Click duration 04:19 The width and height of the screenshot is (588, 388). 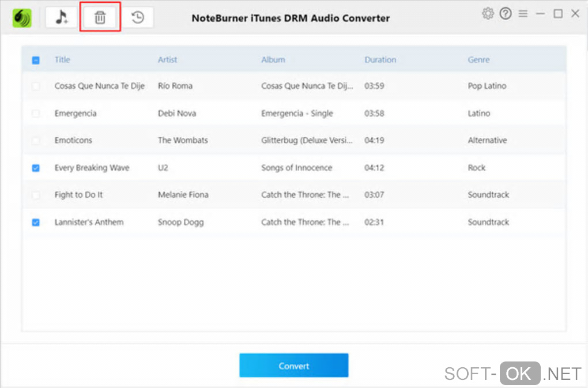click(374, 140)
